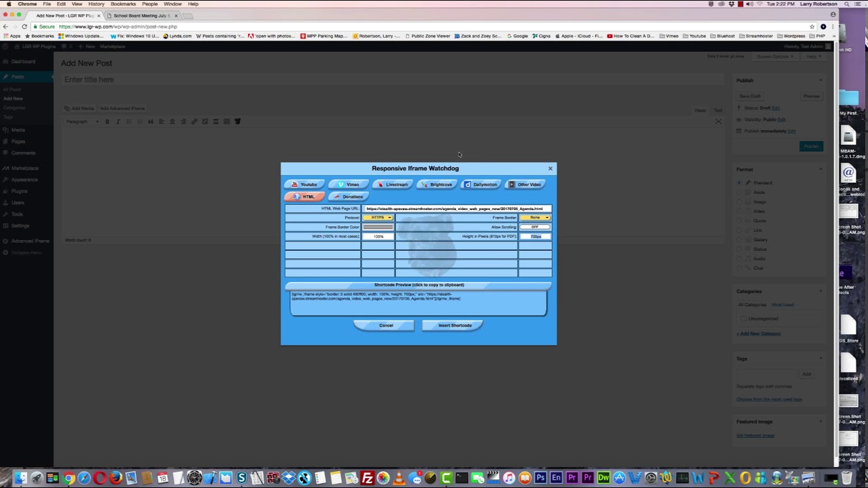Open the Streamhoster bookmarks folder
868x488 pixels.
pyautogui.click(x=756, y=36)
